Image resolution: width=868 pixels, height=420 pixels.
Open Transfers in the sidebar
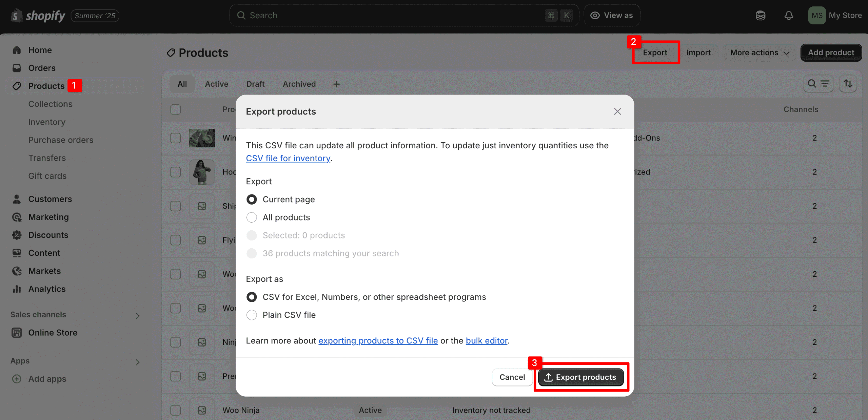(x=47, y=158)
